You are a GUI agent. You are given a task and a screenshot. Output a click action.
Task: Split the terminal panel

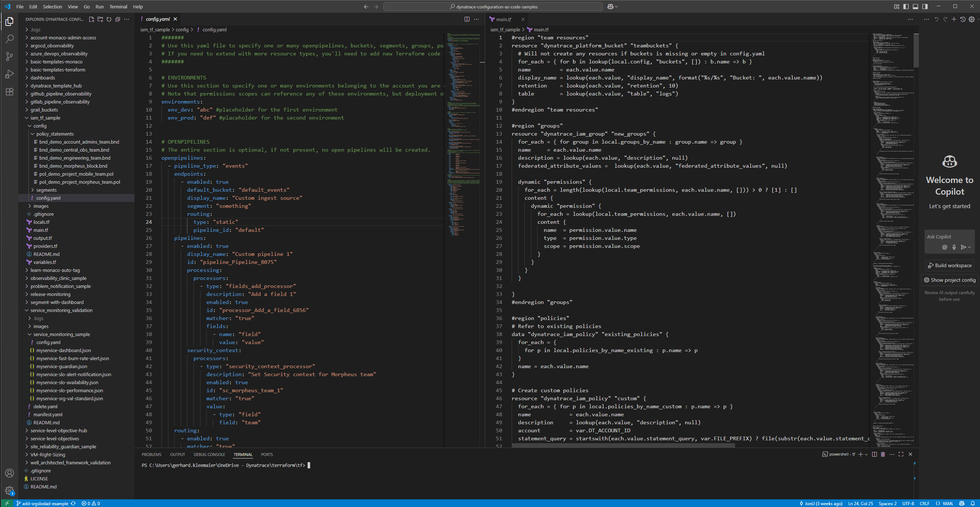pyautogui.click(x=874, y=454)
